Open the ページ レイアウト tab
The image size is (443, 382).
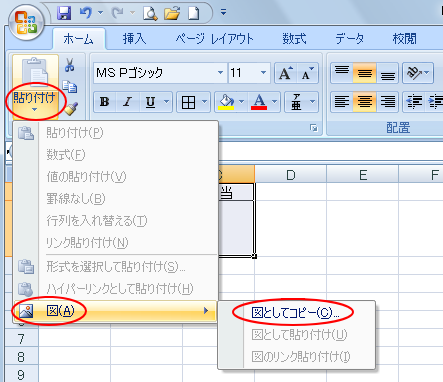point(215,39)
